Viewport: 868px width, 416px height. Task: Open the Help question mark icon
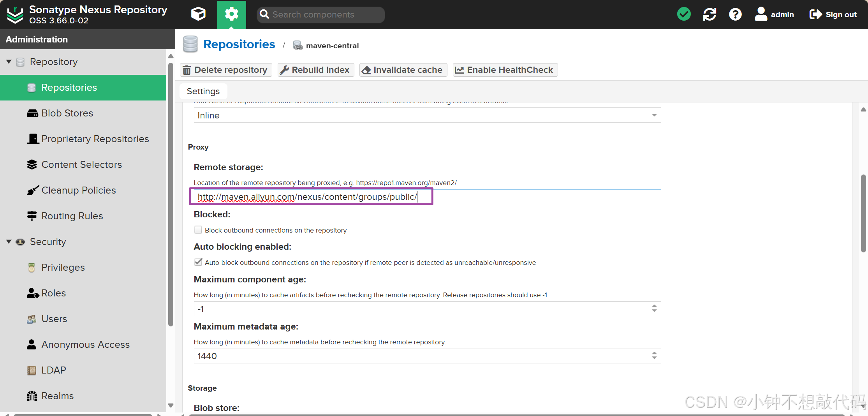(735, 14)
